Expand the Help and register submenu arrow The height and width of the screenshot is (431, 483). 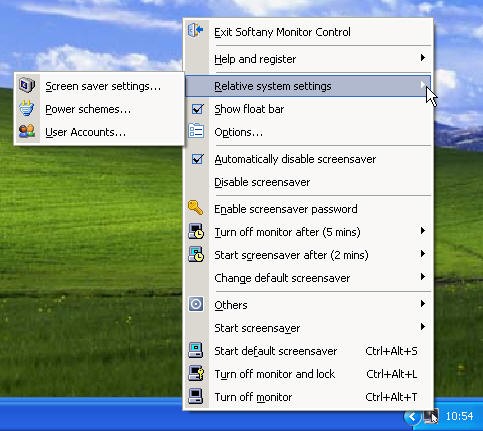423,58
